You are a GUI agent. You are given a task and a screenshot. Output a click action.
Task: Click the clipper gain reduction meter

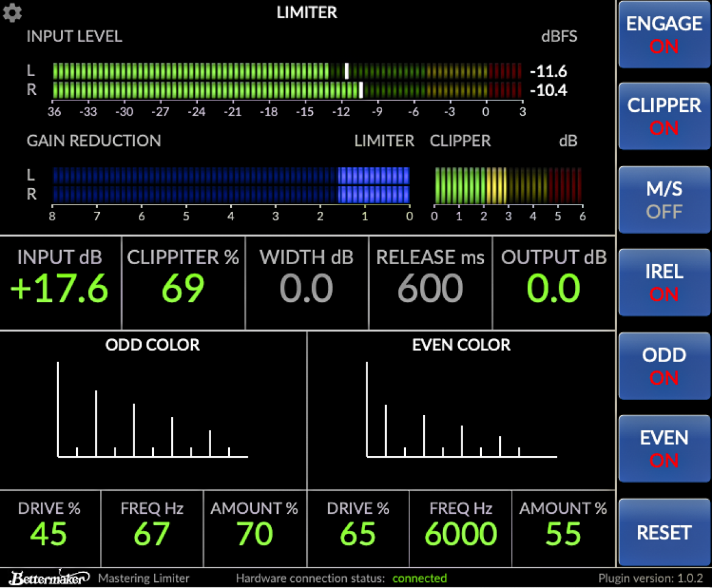[x=508, y=185]
